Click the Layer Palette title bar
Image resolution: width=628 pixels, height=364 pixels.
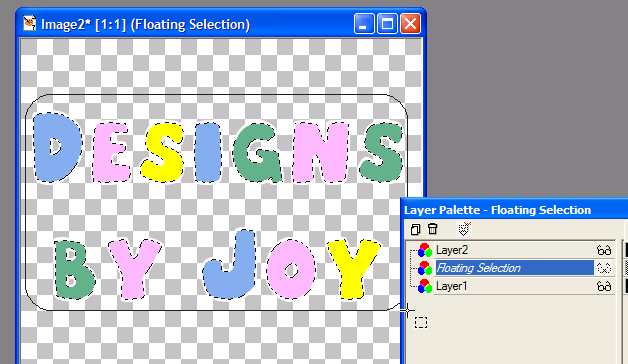(x=514, y=210)
